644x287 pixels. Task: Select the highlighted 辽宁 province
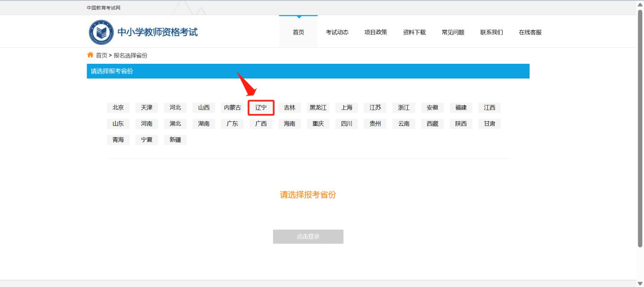(x=261, y=107)
